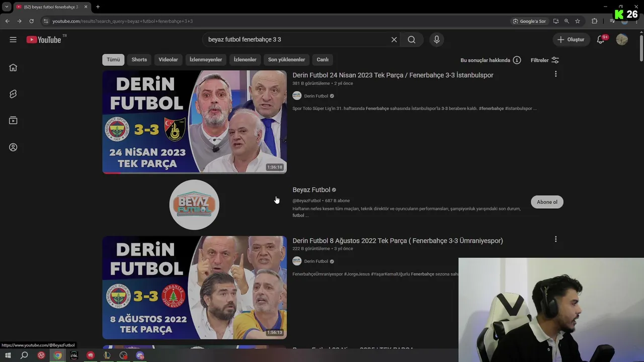The height and width of the screenshot is (362, 644).
Task: Go back with the browser back arrow
Action: 7,21
